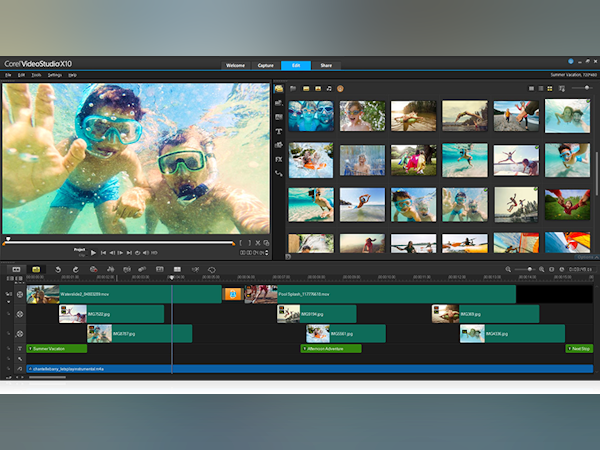Open the Sound Mixer tool

pyautogui.click(x=111, y=269)
